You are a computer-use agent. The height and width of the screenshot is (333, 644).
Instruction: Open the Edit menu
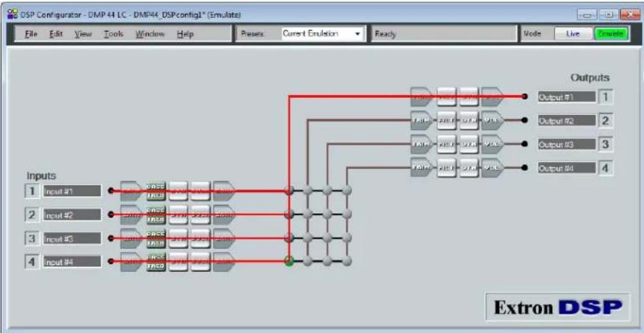click(x=55, y=34)
